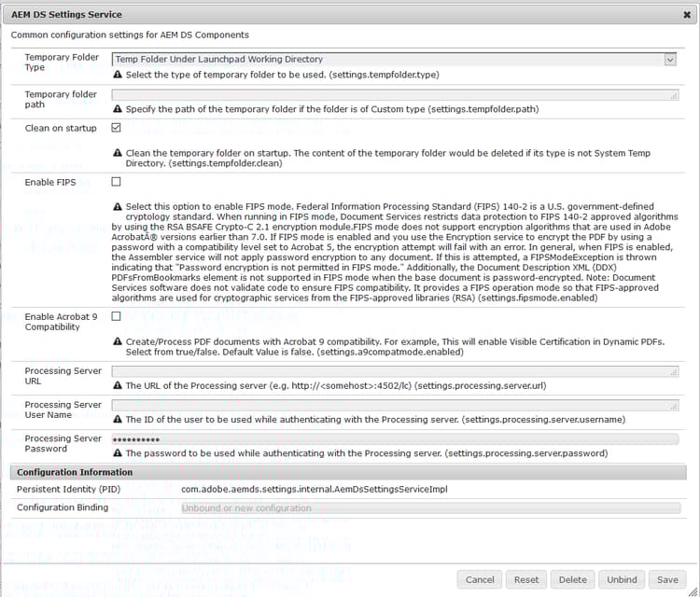Screen dimensions: 700x597
Task: Click the warning icon beside tempfolder.type description
Action: [118, 75]
